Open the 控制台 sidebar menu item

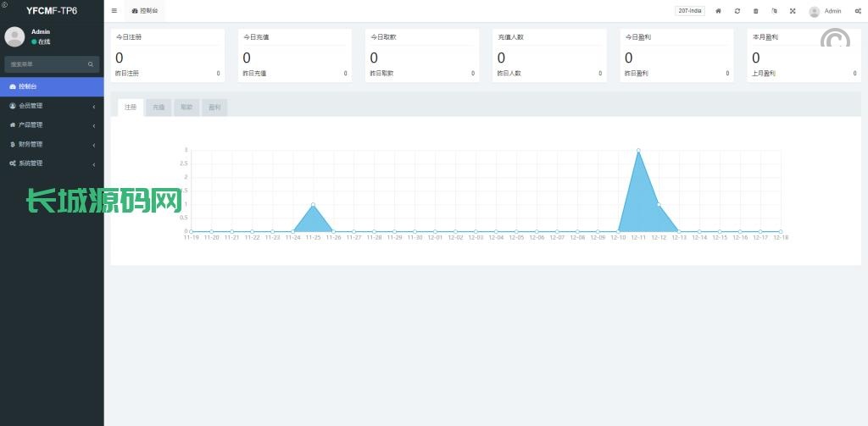[51, 86]
